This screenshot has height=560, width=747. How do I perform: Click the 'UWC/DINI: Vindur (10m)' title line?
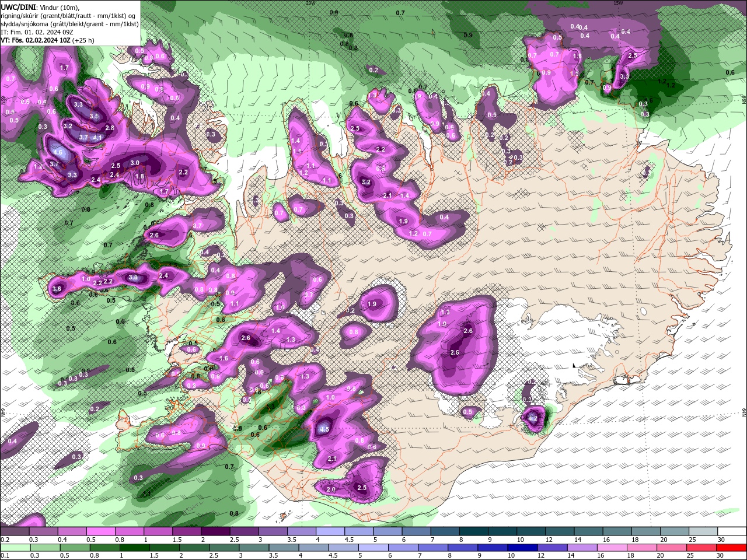pos(40,7)
